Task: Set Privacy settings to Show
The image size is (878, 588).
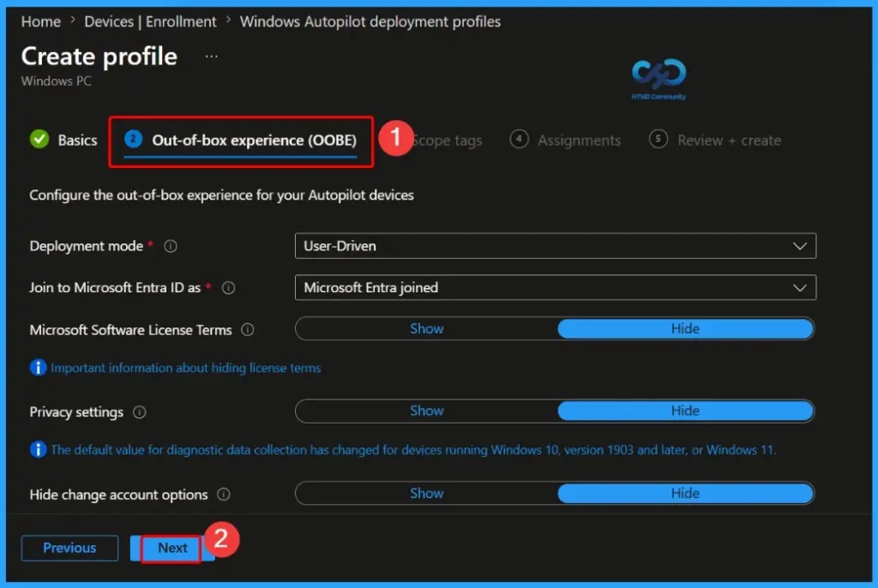Action: (x=427, y=411)
